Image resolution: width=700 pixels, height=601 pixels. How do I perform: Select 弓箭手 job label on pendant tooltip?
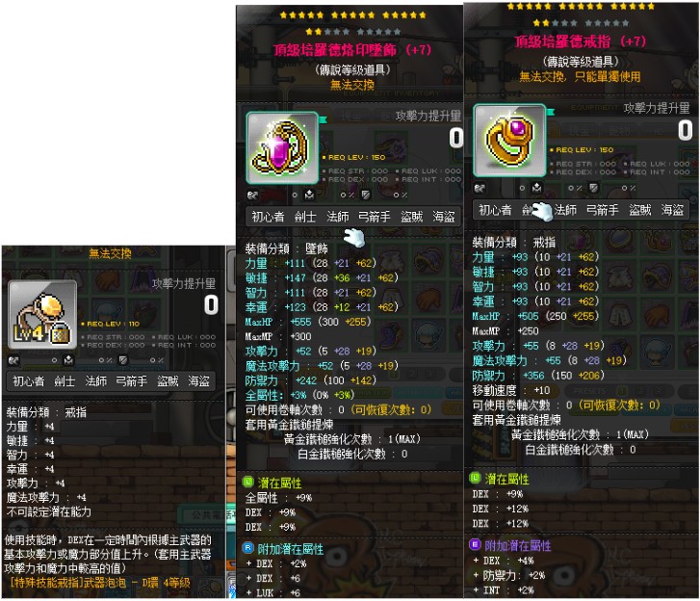pyautogui.click(x=375, y=217)
